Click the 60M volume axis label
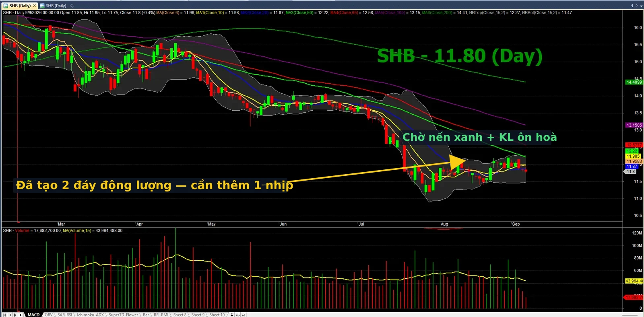This screenshot has height=317, width=644. point(638,270)
